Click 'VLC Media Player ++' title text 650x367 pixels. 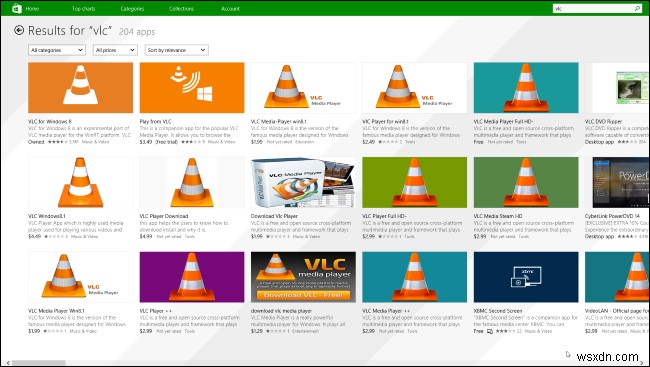(x=386, y=311)
